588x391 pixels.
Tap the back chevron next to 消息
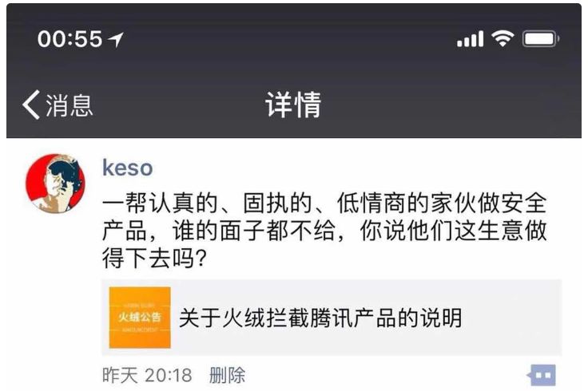[30, 105]
